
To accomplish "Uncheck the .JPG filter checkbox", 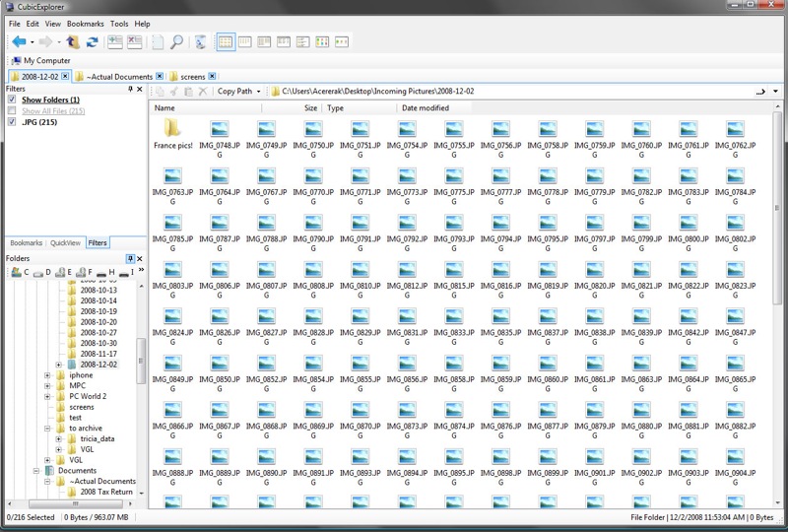I will pos(12,122).
